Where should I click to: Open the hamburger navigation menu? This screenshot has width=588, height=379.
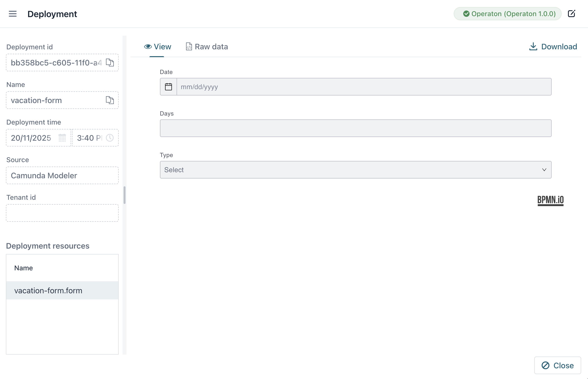pyautogui.click(x=12, y=14)
